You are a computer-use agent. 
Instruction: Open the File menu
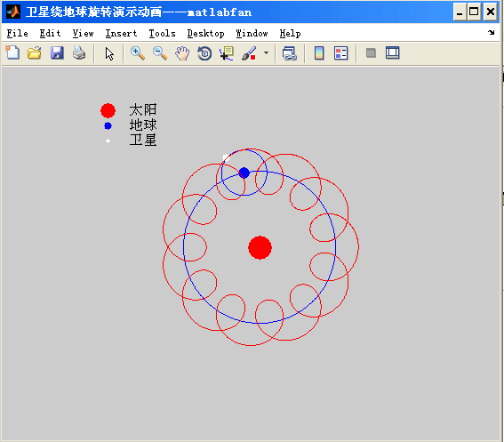[18, 33]
